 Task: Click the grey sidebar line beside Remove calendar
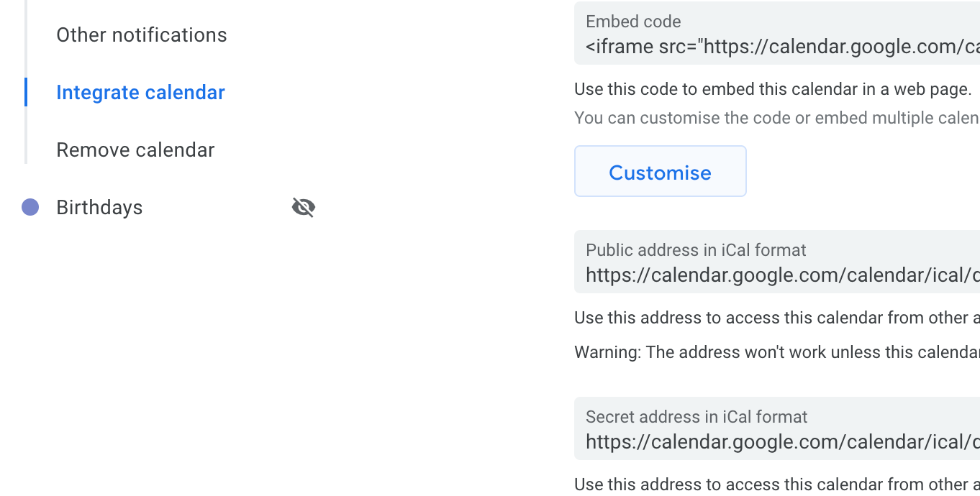point(26,150)
